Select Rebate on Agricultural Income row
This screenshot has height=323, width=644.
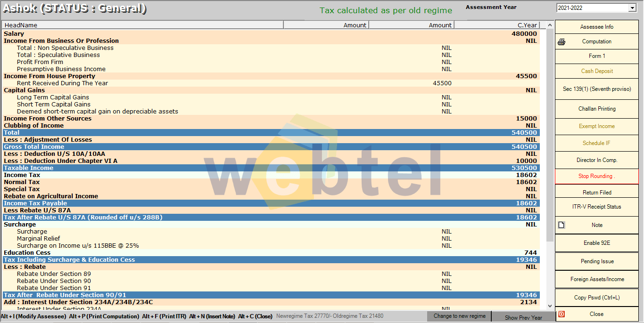coord(271,196)
